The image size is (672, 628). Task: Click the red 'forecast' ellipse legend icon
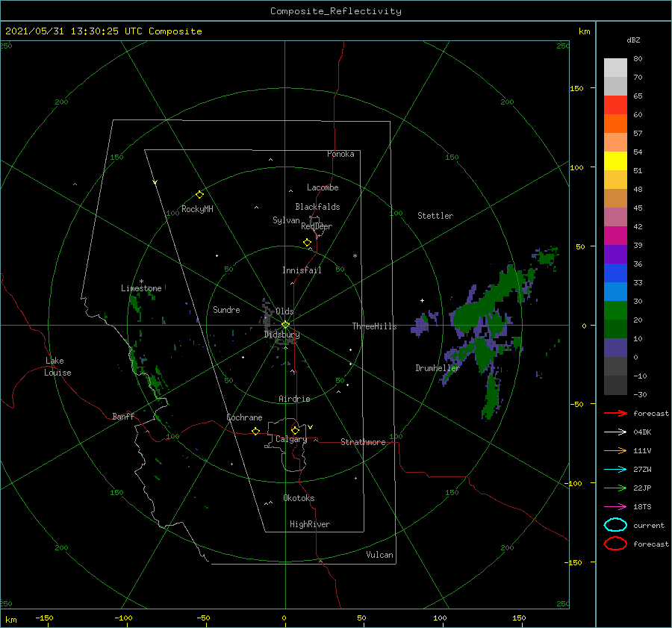615,544
